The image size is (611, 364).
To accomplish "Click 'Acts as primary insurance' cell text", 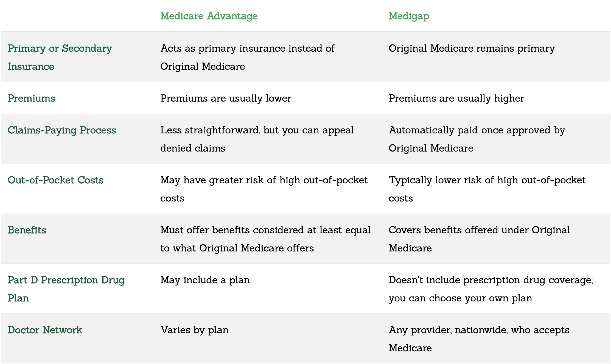I will click(247, 57).
